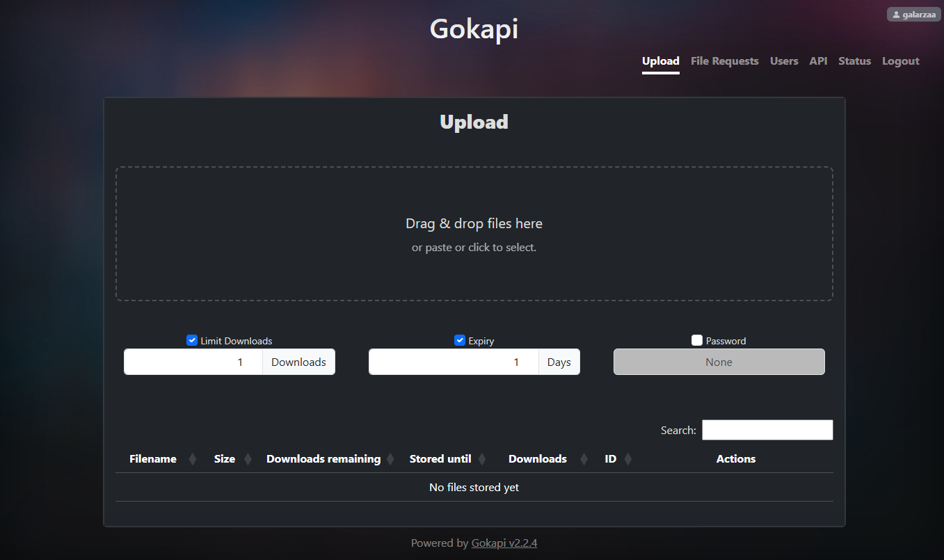Click the 'Downloads' unit label beside limit
Screen dimensions: 944x560
pyautogui.click(x=299, y=362)
